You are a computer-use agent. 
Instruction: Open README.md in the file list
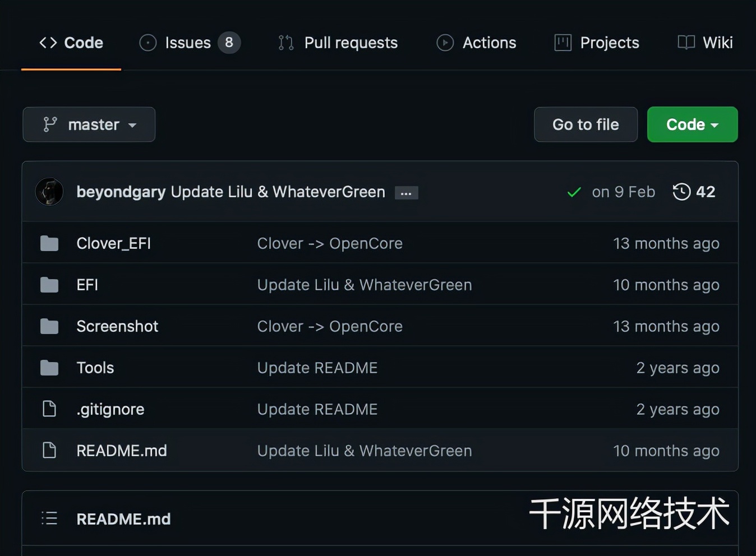tap(122, 451)
